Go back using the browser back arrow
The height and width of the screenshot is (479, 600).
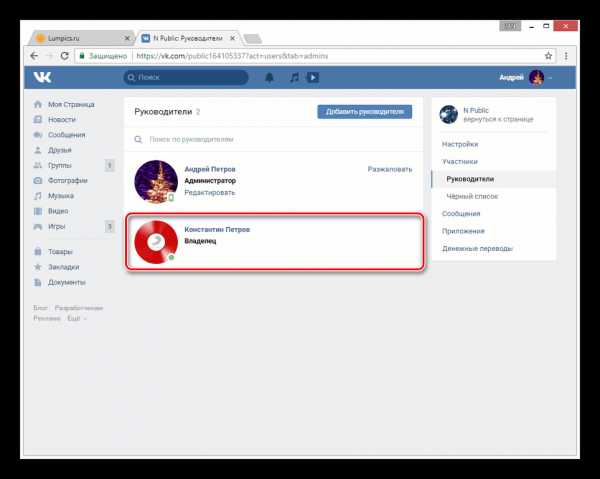[34, 56]
